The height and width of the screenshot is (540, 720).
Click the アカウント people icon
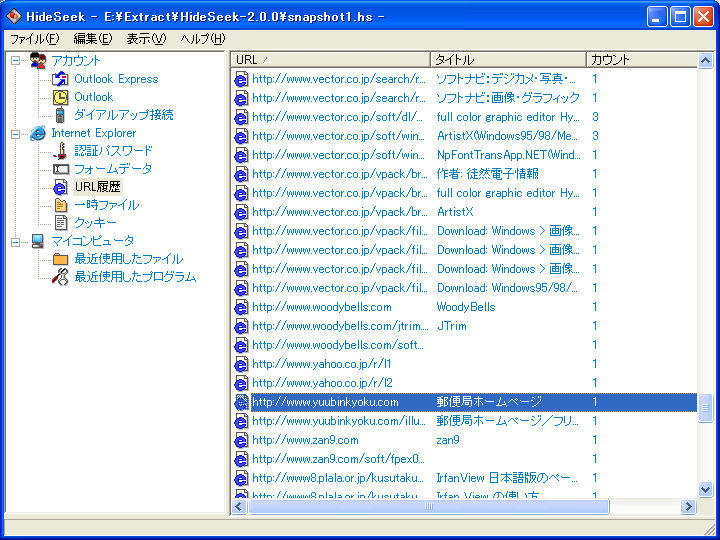pos(38,61)
